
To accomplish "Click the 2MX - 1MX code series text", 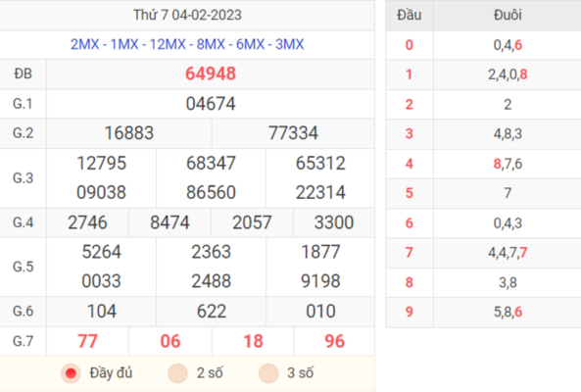I will 187,44.
